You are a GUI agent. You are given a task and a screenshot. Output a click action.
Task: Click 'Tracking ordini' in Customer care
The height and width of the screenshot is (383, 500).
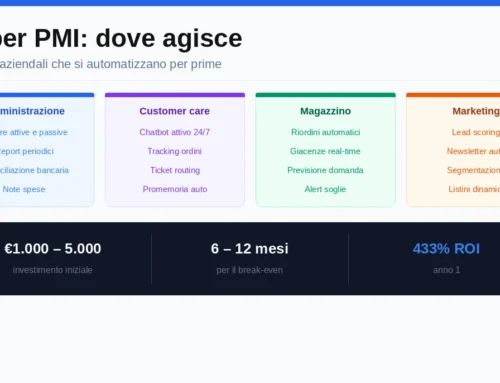(x=175, y=151)
